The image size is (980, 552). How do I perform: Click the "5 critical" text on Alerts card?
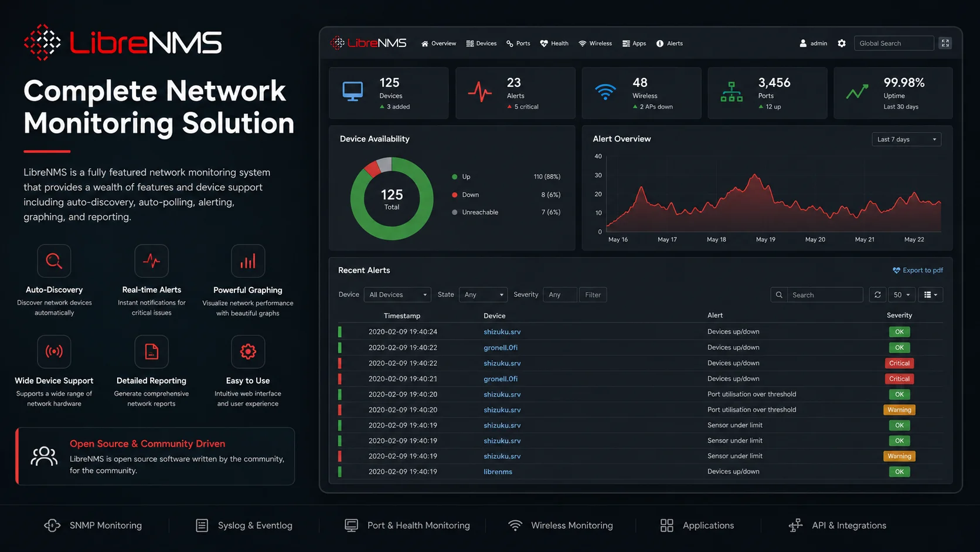click(526, 107)
